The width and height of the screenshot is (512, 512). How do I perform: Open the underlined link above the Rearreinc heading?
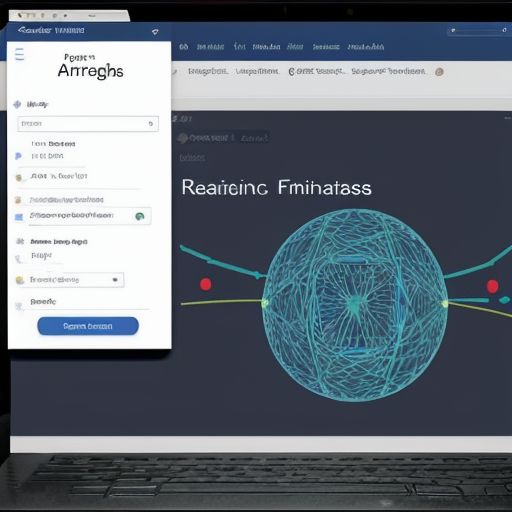click(192, 157)
